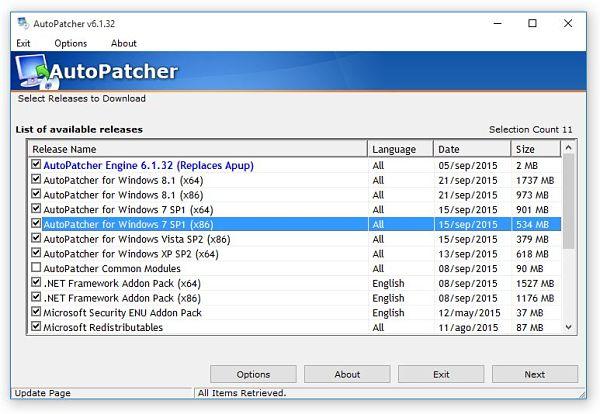This screenshot has height=414, width=600.
Task: Sort by Language column header
Action: click(x=400, y=149)
